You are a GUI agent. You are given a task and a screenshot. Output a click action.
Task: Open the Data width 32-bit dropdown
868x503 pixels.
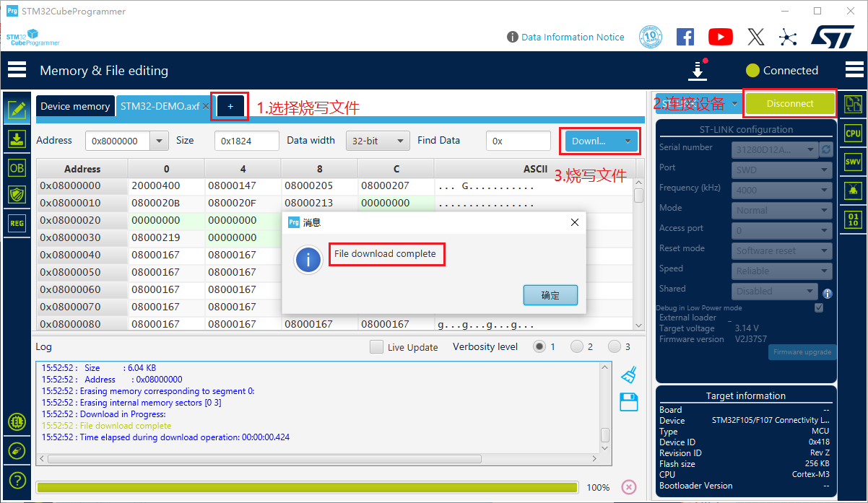pos(378,141)
